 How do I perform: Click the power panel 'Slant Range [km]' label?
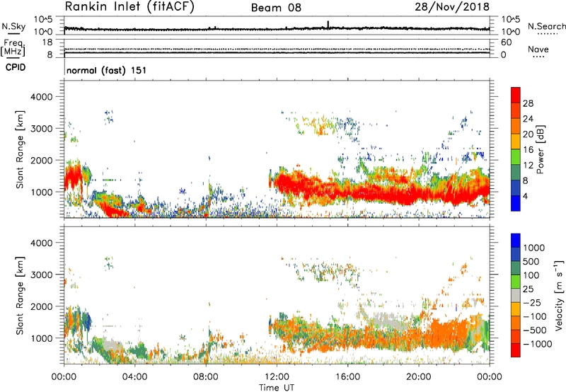tap(20, 149)
